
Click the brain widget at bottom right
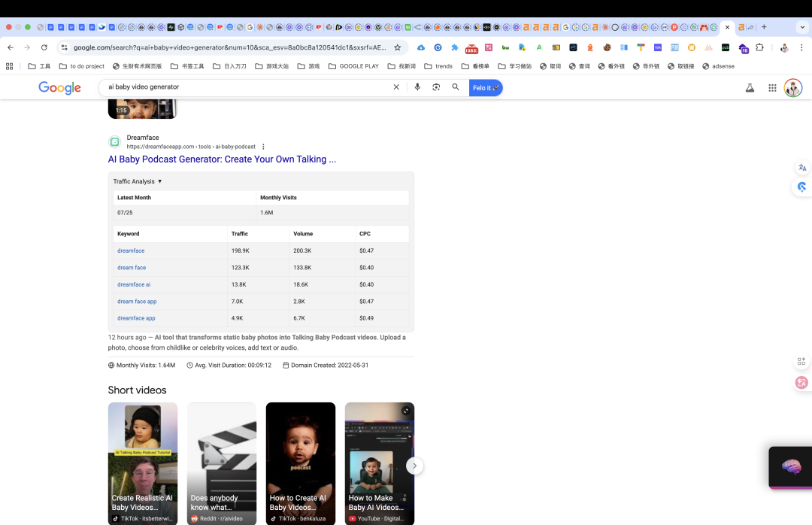(x=791, y=467)
